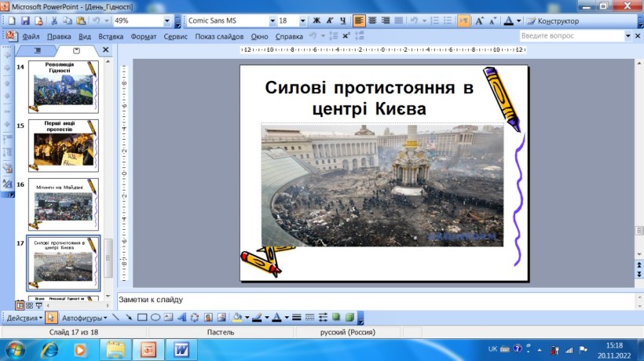The image size is (644, 361).
Task: Open the font size 18 dropdown
Action: tap(302, 21)
